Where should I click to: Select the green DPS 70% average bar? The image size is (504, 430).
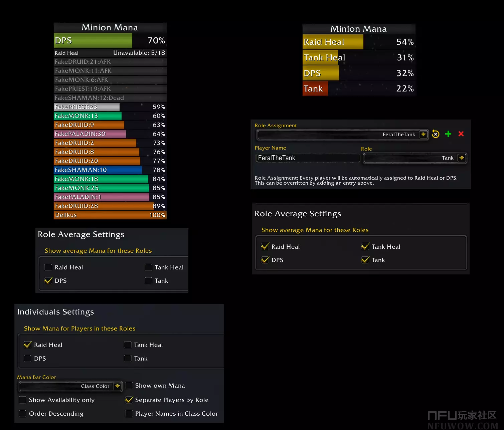(110, 41)
